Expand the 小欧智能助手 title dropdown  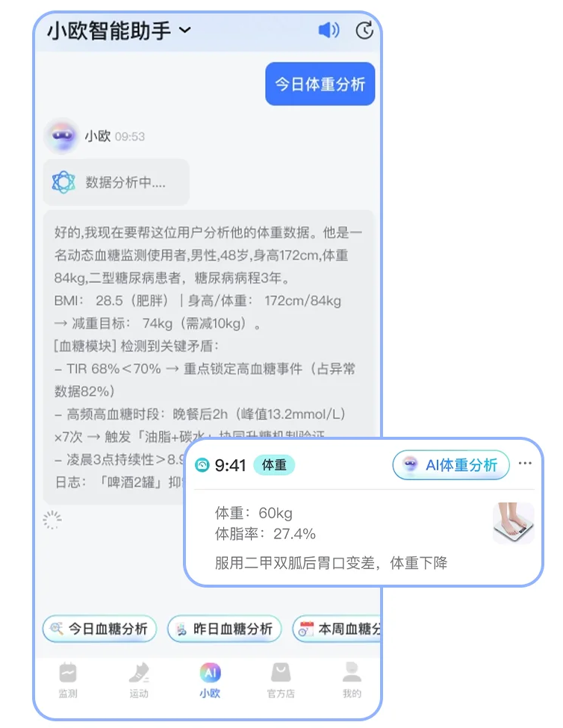[x=185, y=30]
